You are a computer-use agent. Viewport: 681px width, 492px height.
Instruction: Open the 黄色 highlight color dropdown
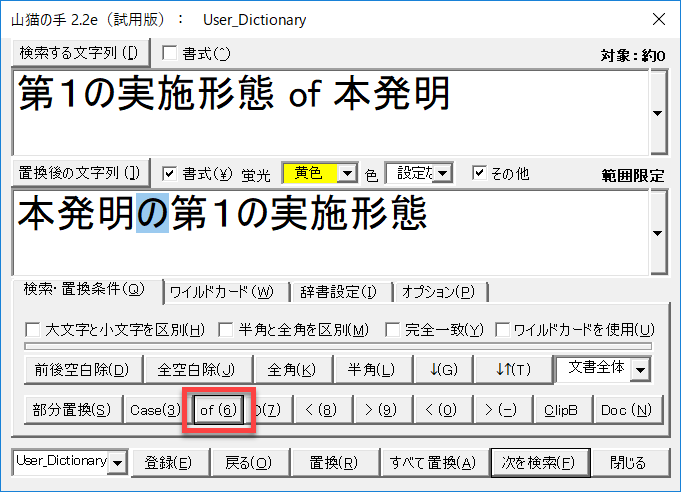click(x=347, y=174)
